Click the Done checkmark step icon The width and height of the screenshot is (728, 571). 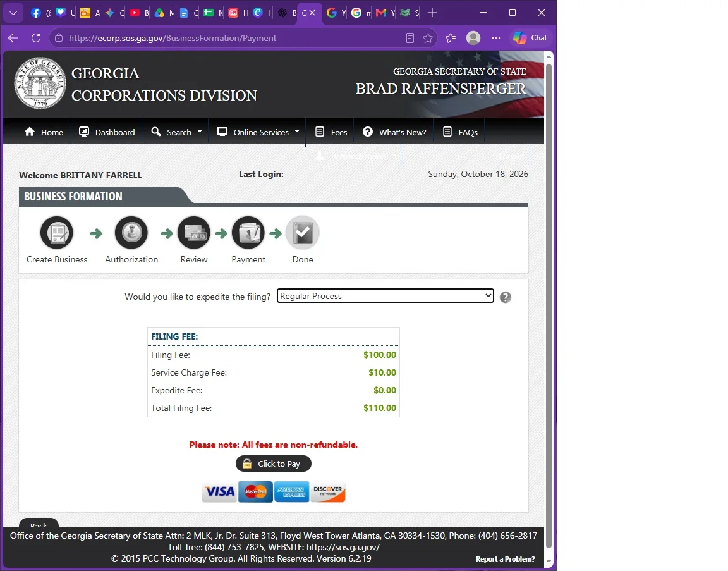pyautogui.click(x=303, y=233)
